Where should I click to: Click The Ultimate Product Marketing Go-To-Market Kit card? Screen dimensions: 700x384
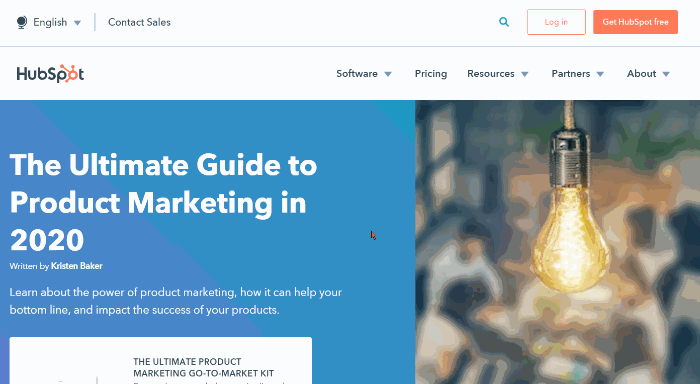pyautogui.click(x=161, y=361)
